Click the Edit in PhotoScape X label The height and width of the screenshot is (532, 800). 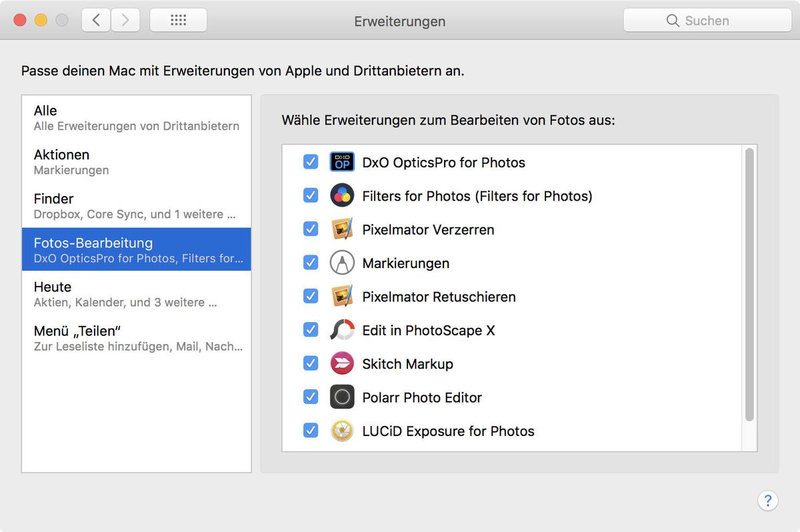point(428,331)
